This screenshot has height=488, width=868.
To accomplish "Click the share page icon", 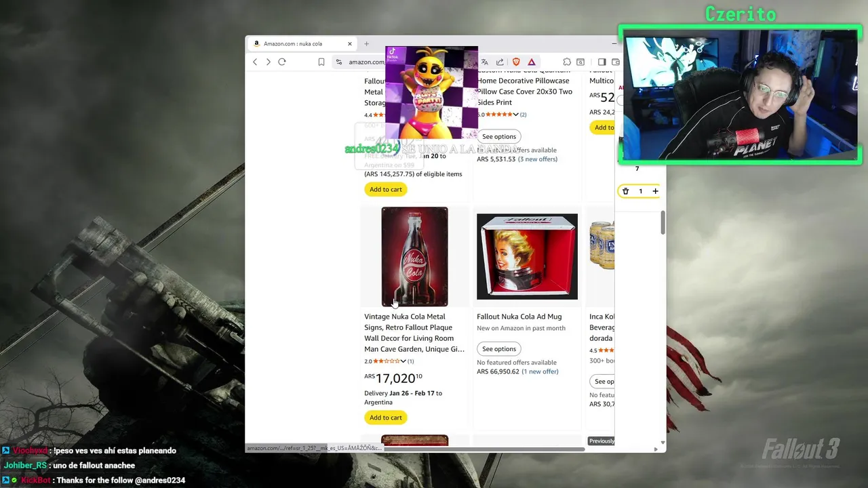I will (500, 62).
